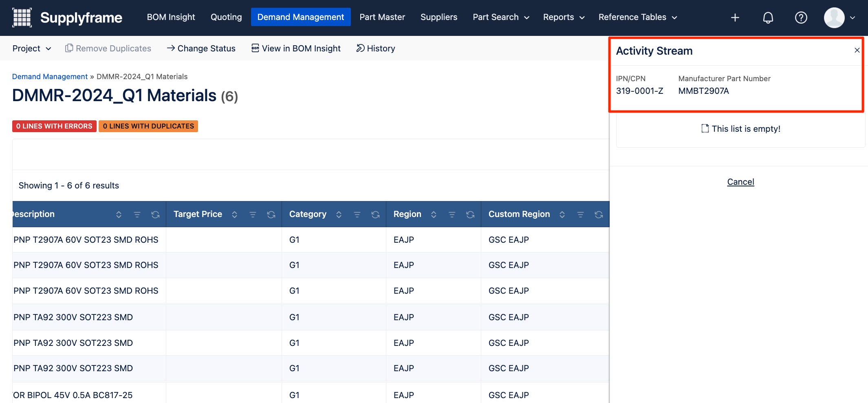Viewport: 868px width, 403px height.
Task: Filter the Category column
Action: coord(357,215)
